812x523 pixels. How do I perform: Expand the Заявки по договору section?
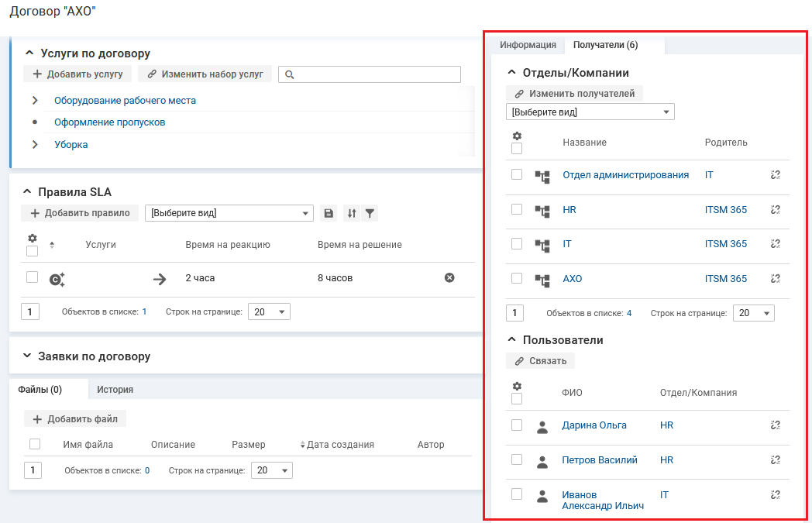(29, 356)
